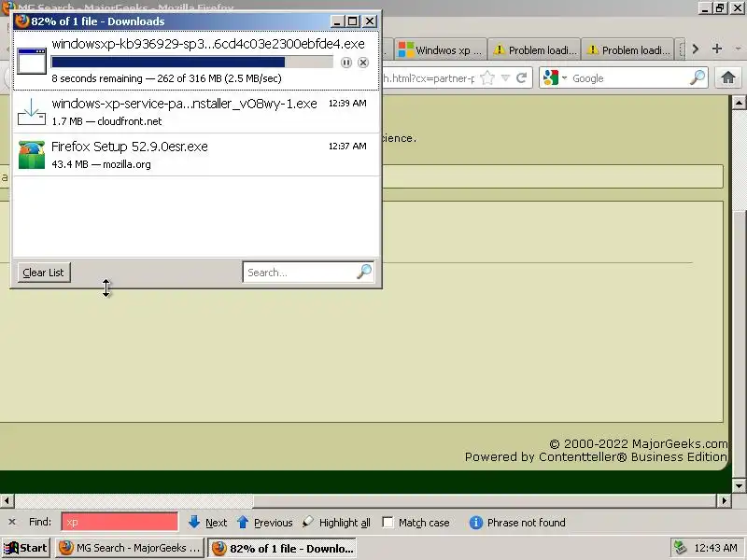Screen dimensions: 747x560
Task: Click the Google search input field
Action: (628, 77)
